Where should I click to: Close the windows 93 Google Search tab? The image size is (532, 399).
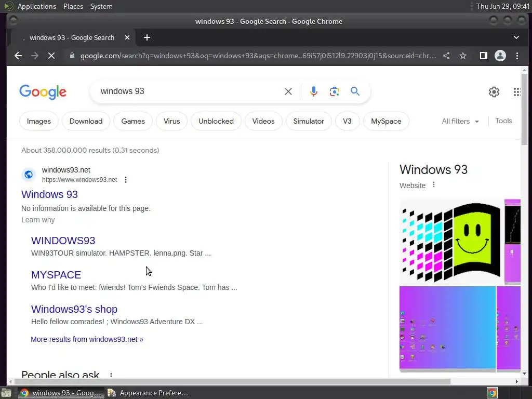coord(127,37)
